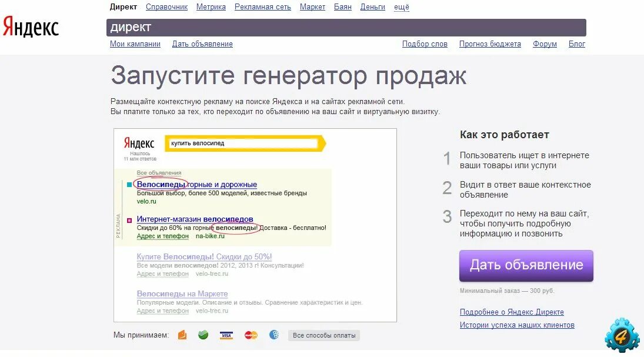Open the Баян service link

343,7
